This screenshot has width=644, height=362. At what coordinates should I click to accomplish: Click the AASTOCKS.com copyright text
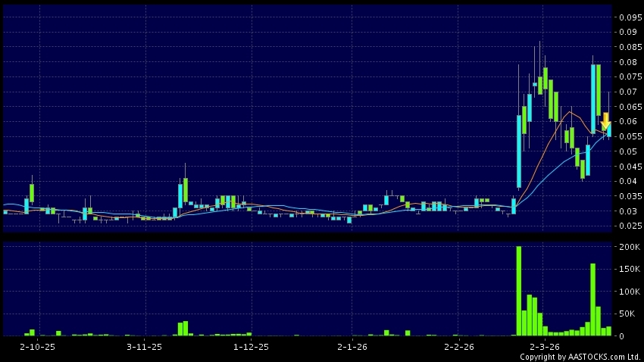pos(580,357)
